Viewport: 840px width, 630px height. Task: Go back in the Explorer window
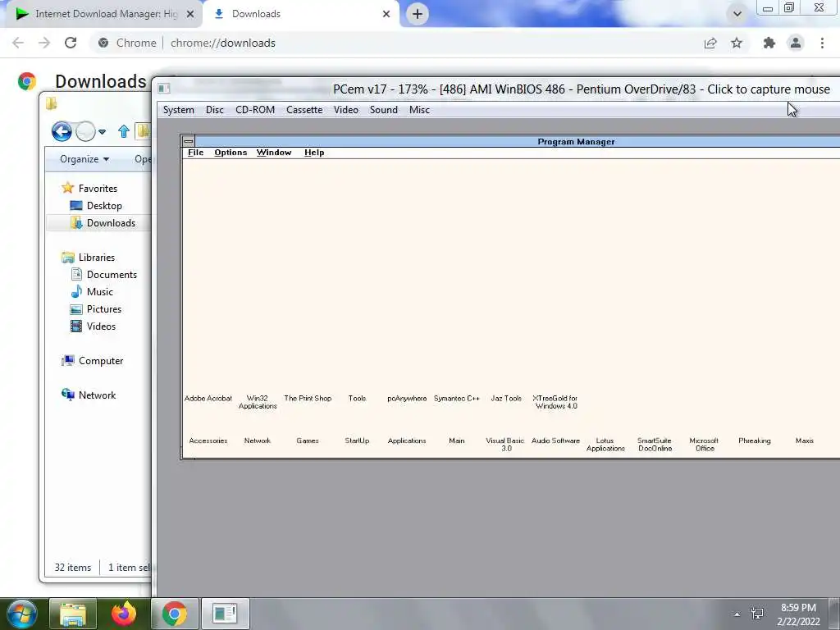coord(62,131)
